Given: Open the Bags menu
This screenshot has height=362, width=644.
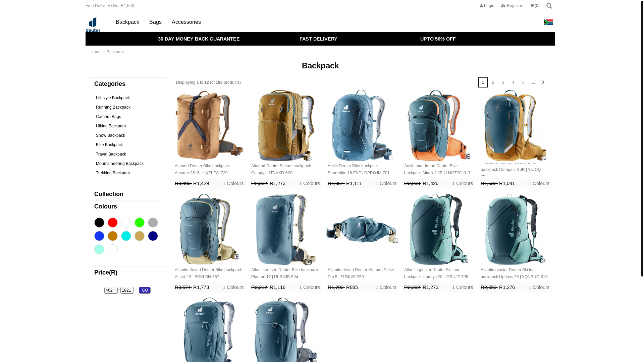Looking at the screenshot, I should tap(155, 22).
